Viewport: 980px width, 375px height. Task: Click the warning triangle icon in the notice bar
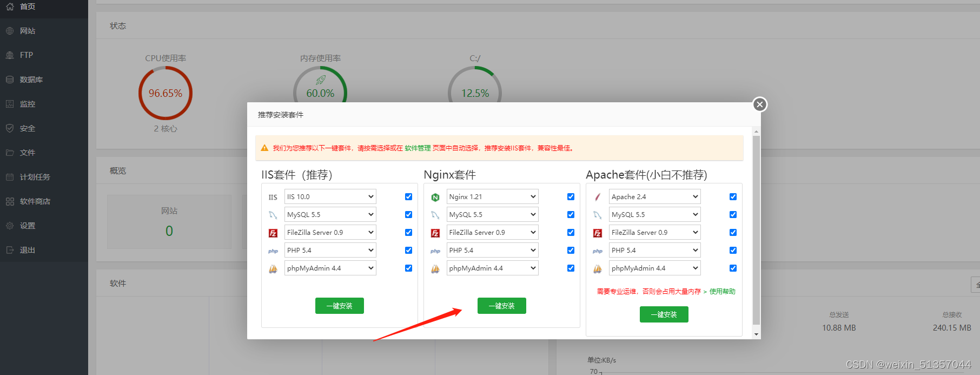click(264, 148)
